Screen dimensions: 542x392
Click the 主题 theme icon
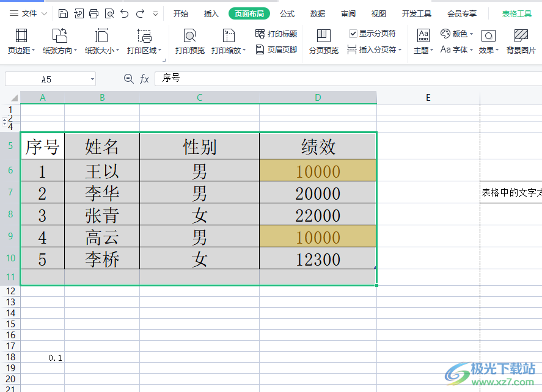[423, 35]
